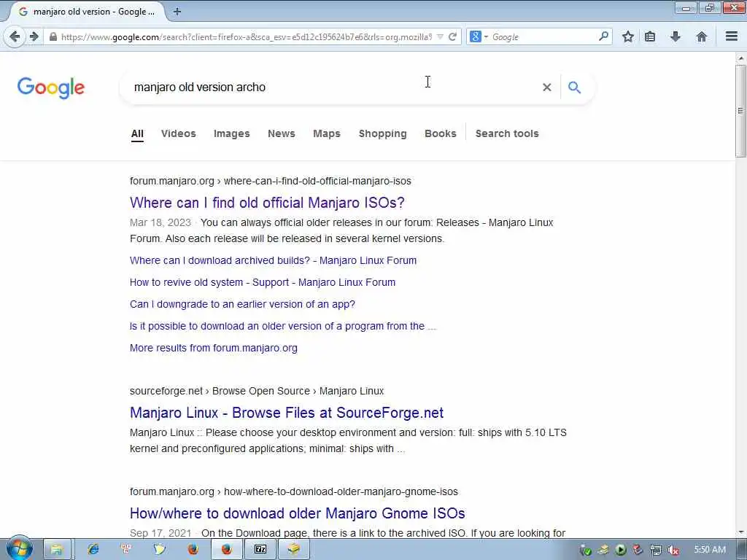Open the URL history dropdown arrow
This screenshot has width=747, height=560.
click(x=440, y=36)
